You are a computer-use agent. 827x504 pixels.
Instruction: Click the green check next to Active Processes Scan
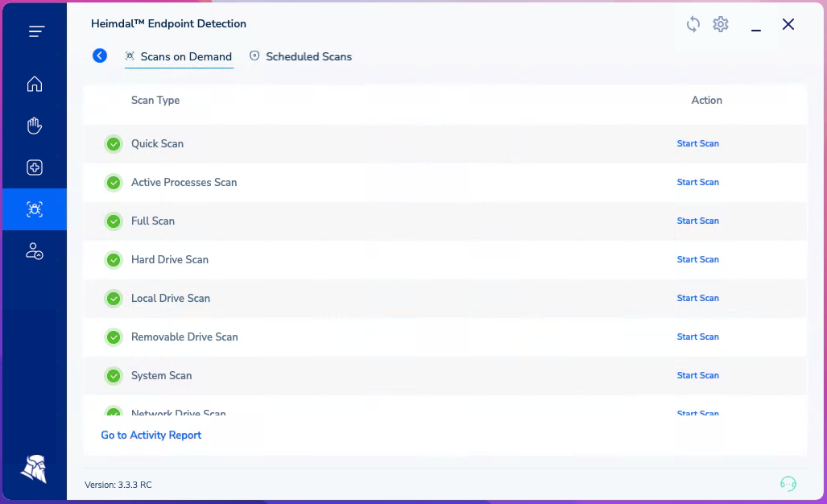pyautogui.click(x=114, y=183)
